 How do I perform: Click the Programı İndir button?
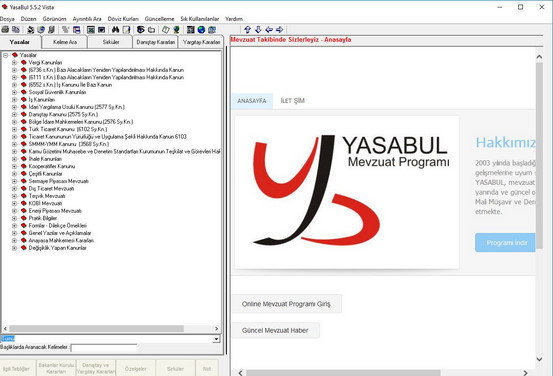tap(505, 243)
